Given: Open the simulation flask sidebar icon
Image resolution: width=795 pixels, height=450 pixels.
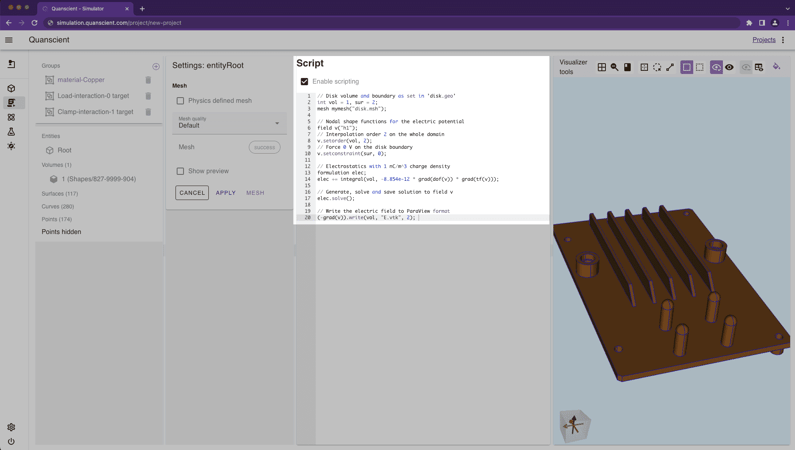Looking at the screenshot, I should click(x=11, y=132).
